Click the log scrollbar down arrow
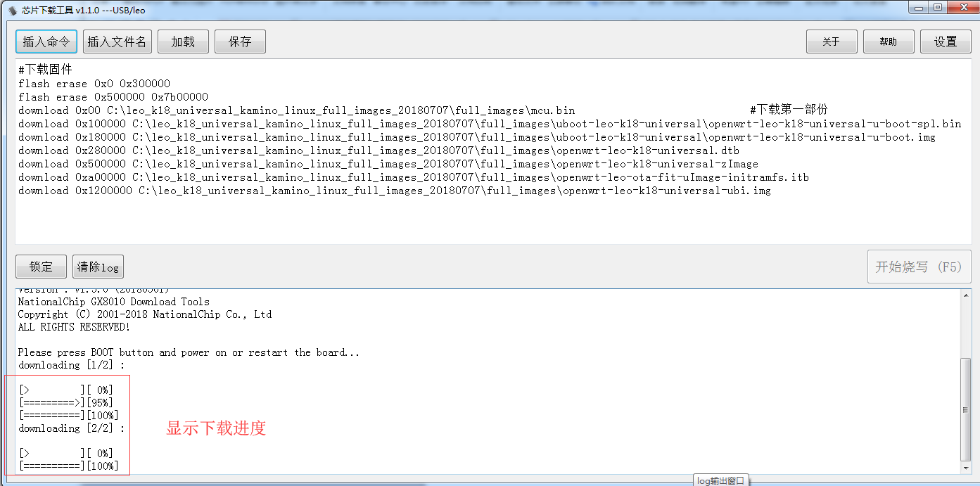Screen dimensions: 980x486 pyautogui.click(x=967, y=468)
